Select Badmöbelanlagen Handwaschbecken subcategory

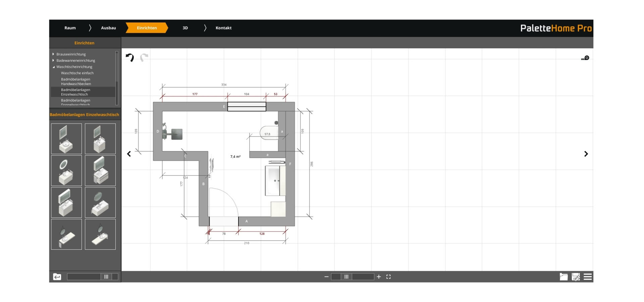(76, 82)
